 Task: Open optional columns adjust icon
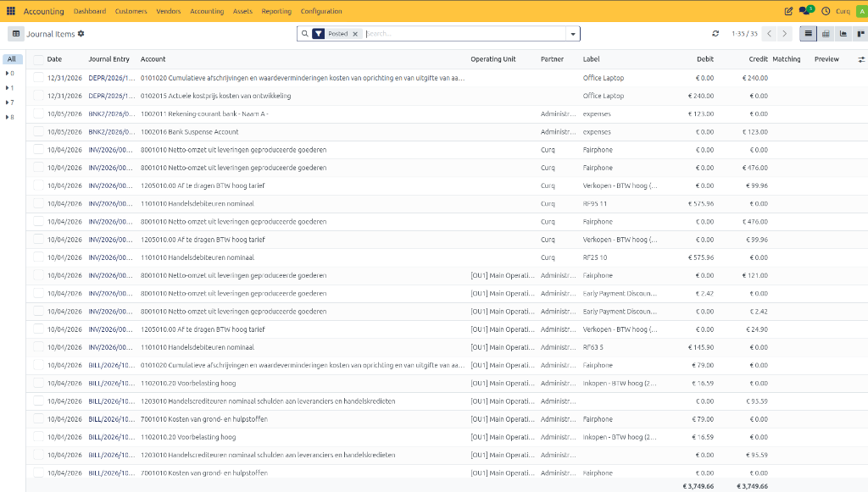point(861,59)
